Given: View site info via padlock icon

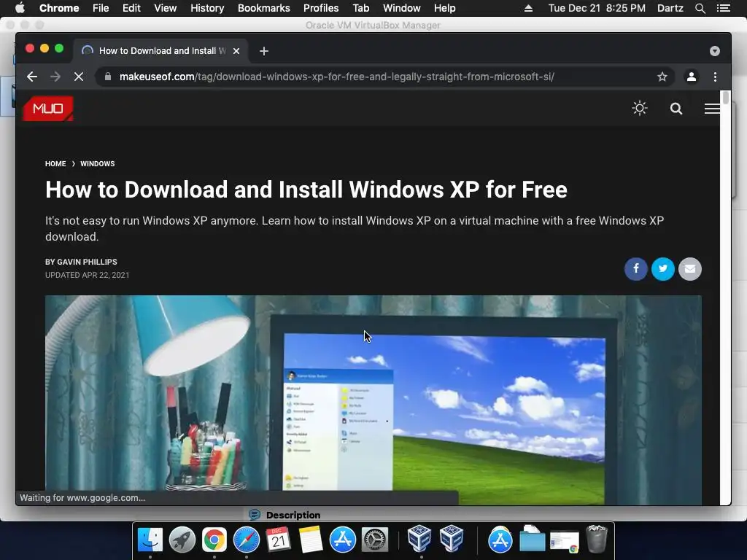Looking at the screenshot, I should 108,77.
